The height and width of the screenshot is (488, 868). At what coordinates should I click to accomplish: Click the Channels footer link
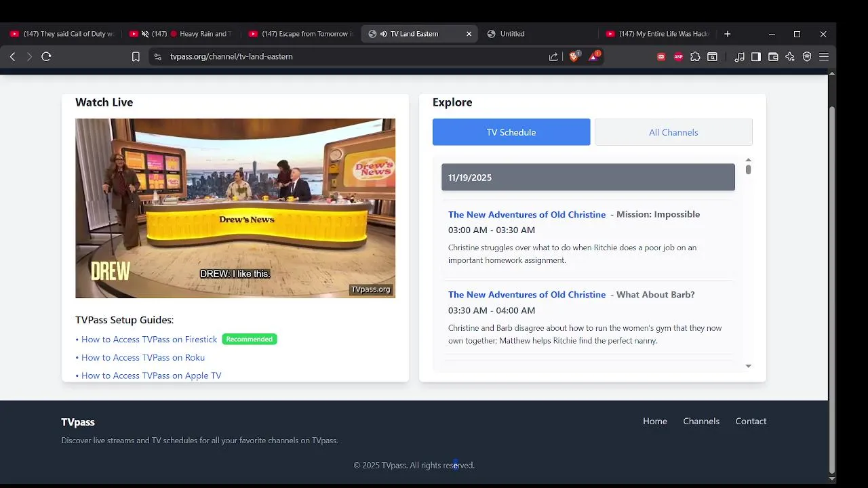point(701,421)
